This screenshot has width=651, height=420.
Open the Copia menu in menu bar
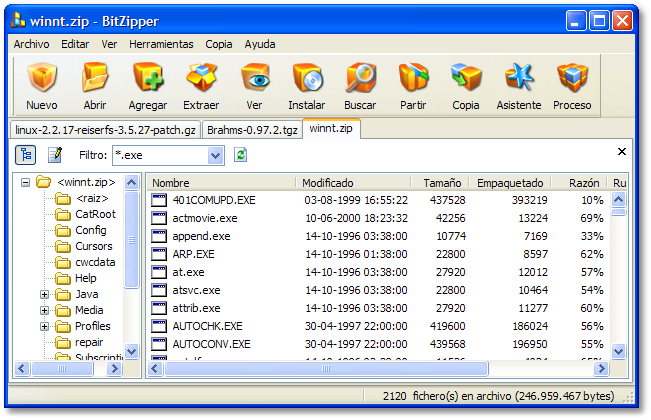pos(219,44)
